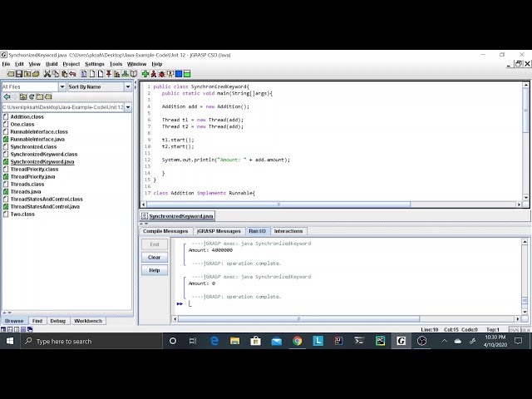Select RunnableInterface.java in file list
The image size is (532, 399).
37,139
